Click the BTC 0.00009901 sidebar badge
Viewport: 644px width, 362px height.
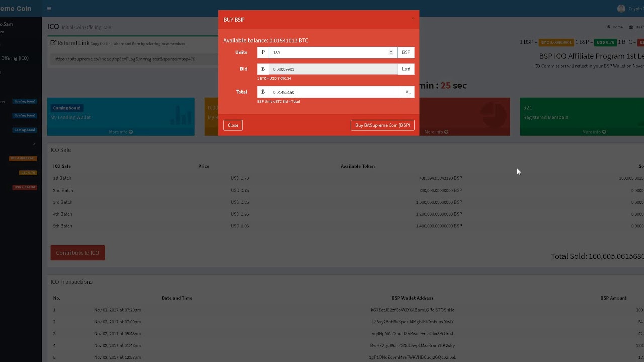[x=23, y=158]
